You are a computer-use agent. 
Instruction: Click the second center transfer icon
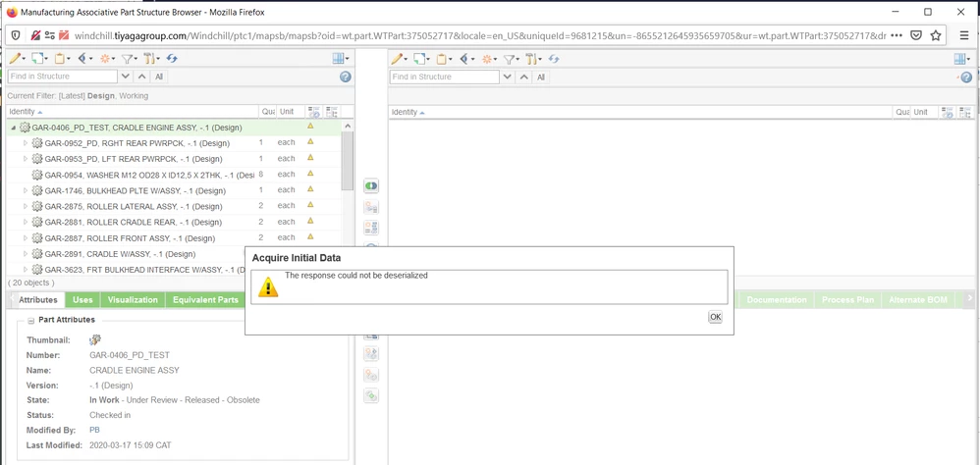371,207
